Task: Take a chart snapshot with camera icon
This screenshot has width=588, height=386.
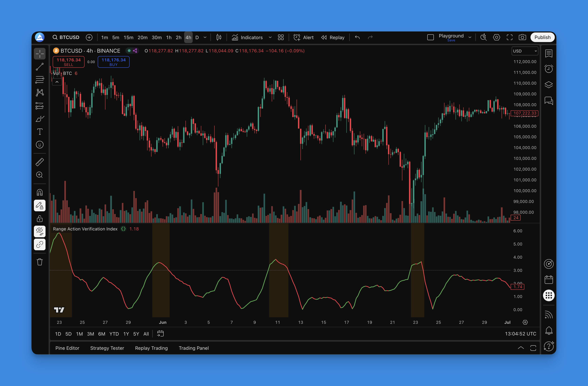Action: [x=522, y=37]
